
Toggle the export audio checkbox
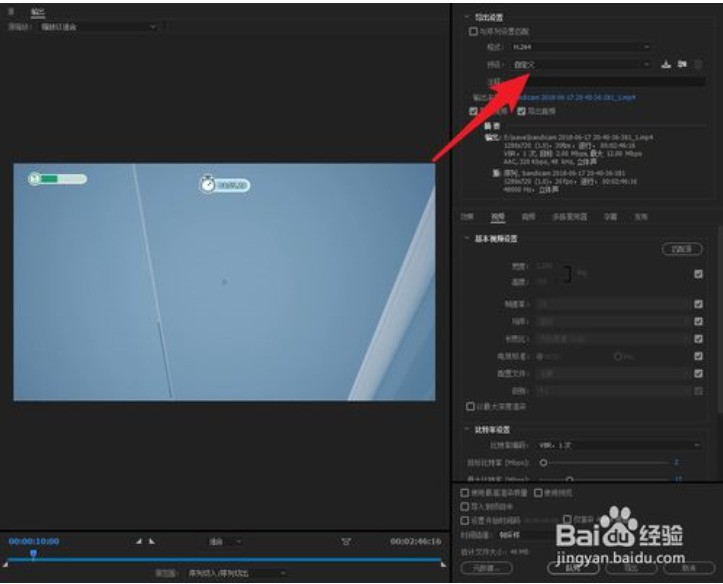coord(522,111)
